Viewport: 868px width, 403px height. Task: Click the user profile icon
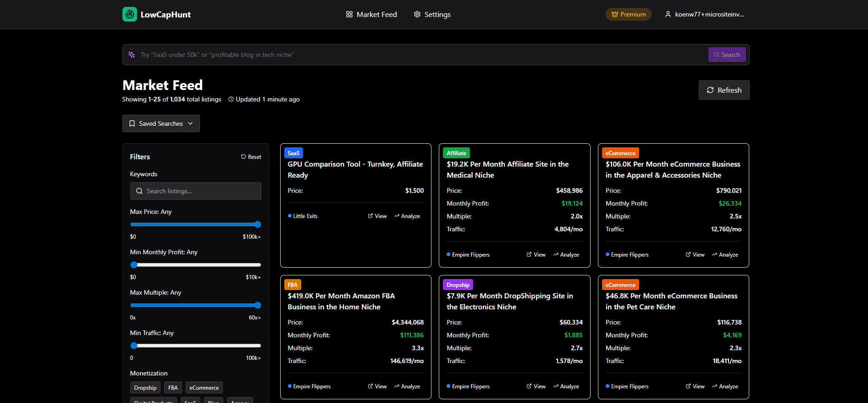point(668,14)
